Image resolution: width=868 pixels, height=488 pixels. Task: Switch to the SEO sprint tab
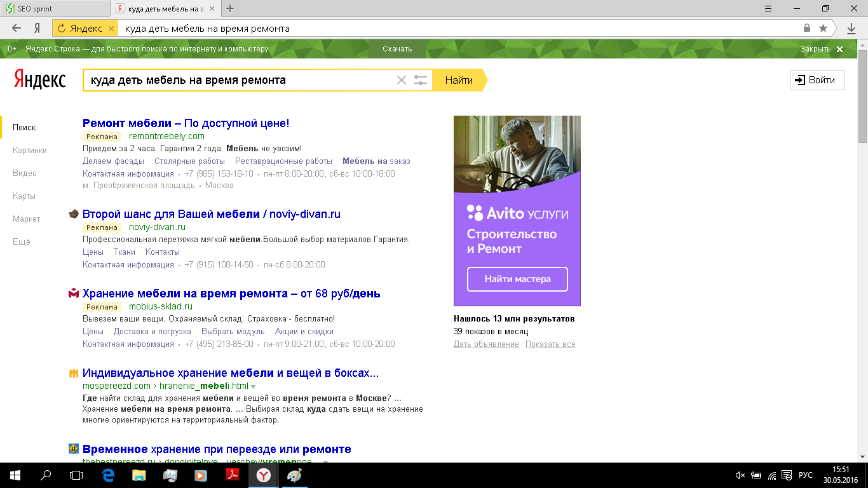coord(56,9)
